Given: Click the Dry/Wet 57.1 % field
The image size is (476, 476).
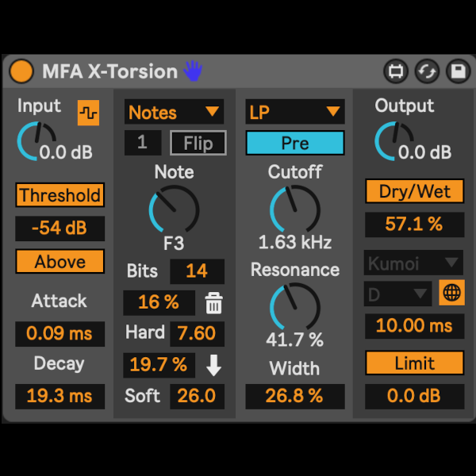Looking at the screenshot, I should point(415,225).
